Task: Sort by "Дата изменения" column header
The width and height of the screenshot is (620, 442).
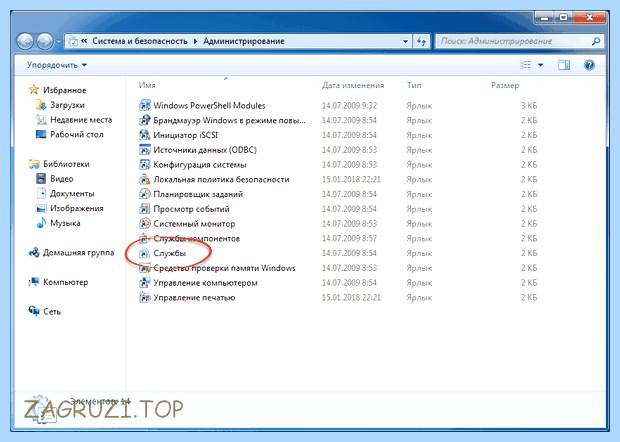Action: coord(353,85)
